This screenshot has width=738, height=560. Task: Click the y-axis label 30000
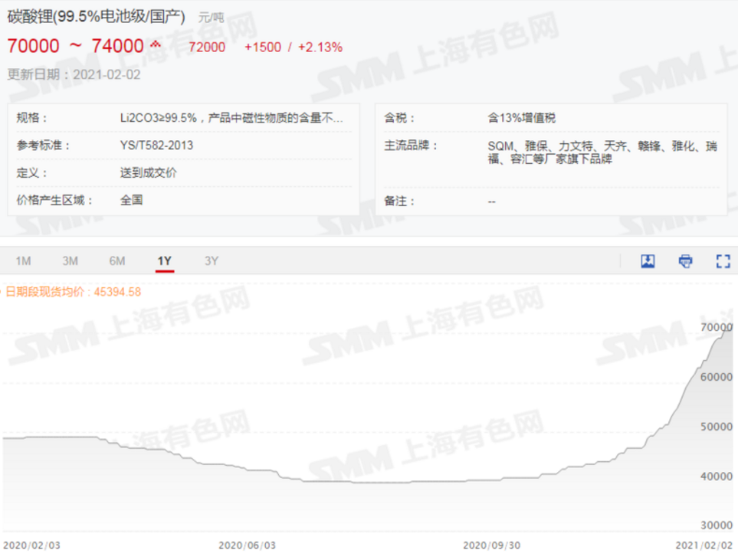[x=717, y=526]
